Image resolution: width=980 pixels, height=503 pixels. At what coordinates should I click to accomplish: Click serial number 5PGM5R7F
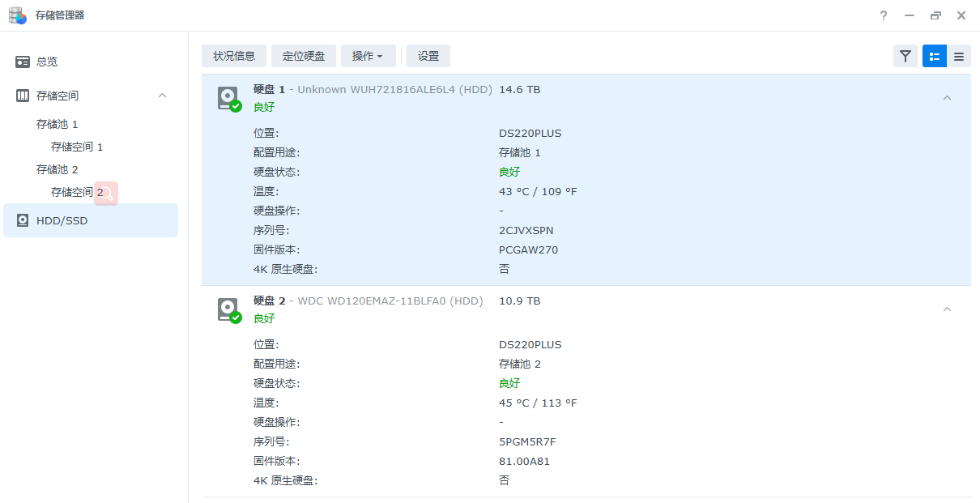click(x=527, y=442)
